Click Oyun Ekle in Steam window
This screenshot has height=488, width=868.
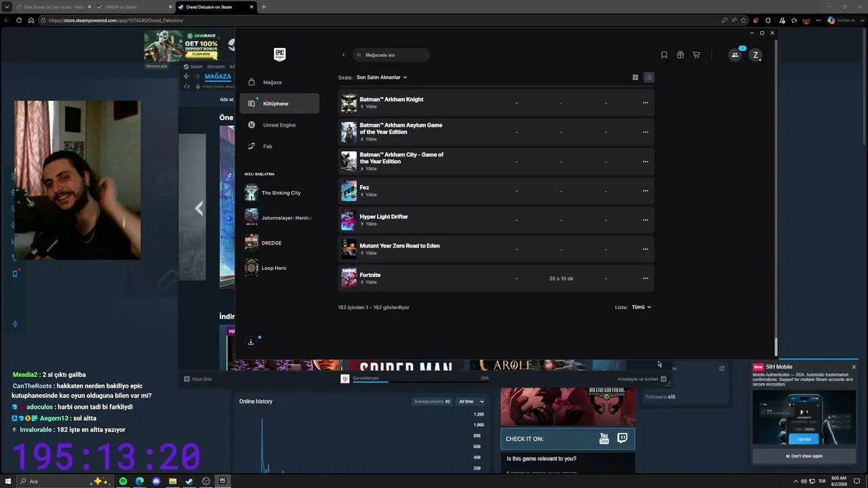coord(198,379)
